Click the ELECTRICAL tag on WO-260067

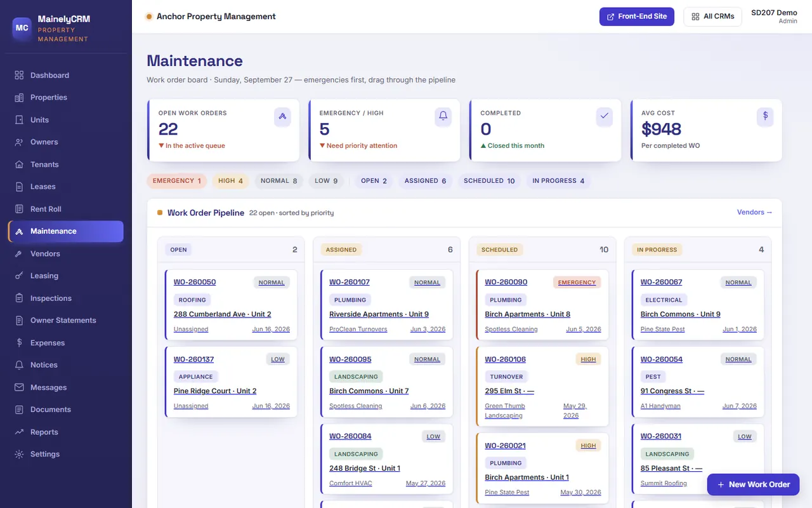664,300
